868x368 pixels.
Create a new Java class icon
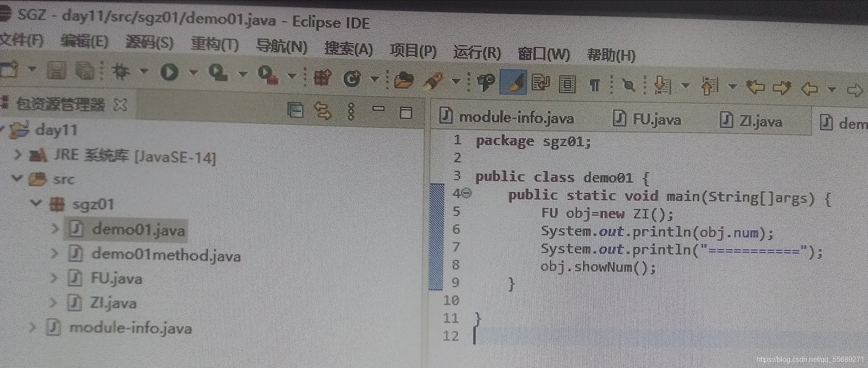click(x=352, y=78)
